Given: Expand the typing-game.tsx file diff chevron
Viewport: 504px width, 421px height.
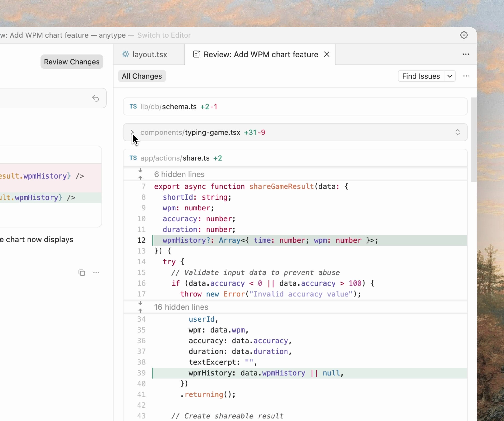Looking at the screenshot, I should tap(132, 132).
